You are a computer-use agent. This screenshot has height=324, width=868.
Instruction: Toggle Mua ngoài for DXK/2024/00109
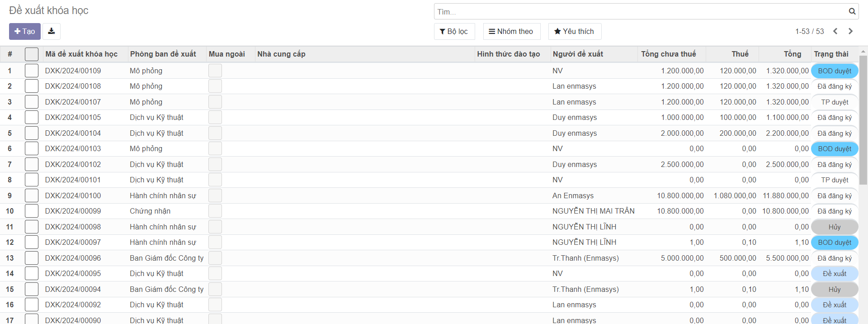click(x=215, y=71)
